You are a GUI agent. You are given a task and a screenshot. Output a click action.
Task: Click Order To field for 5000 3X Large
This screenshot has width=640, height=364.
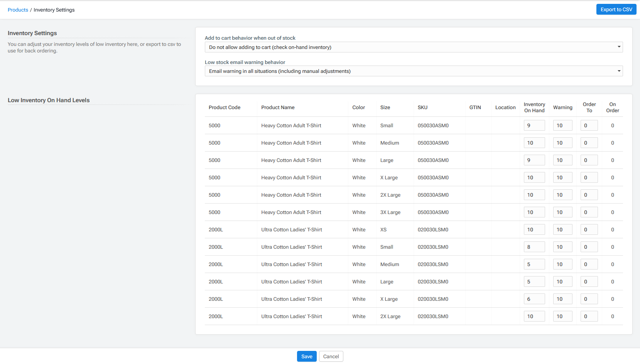point(589,212)
